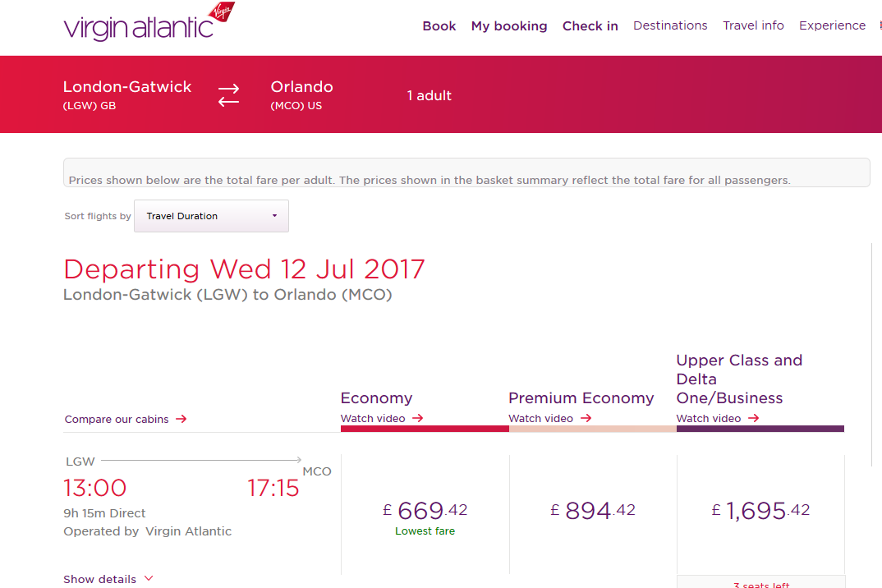The width and height of the screenshot is (882, 588).
Task: Click the Premium Economy Watch video arrow
Action: [x=586, y=418]
